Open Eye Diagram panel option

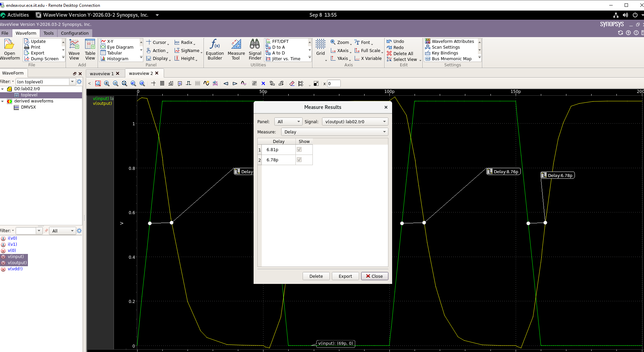coord(117,47)
